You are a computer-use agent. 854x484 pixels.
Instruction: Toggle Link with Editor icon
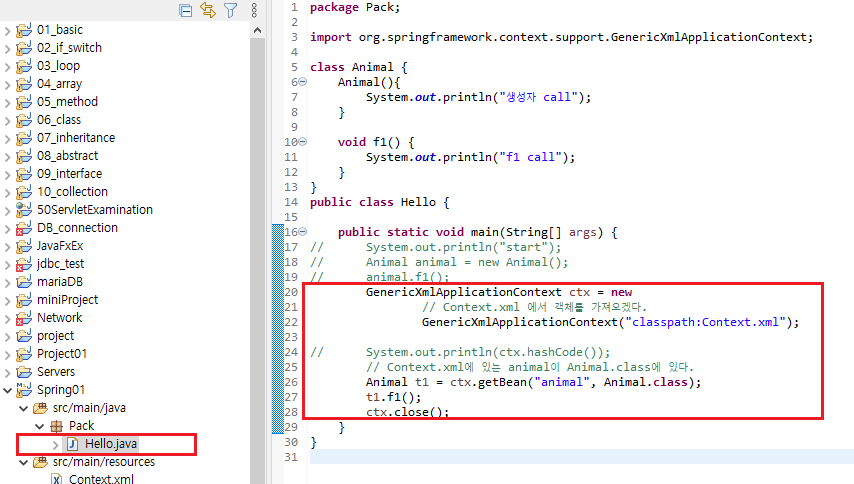(x=208, y=10)
